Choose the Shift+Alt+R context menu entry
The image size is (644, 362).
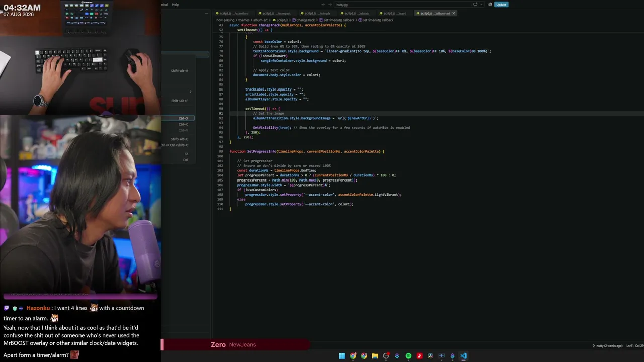(179, 71)
